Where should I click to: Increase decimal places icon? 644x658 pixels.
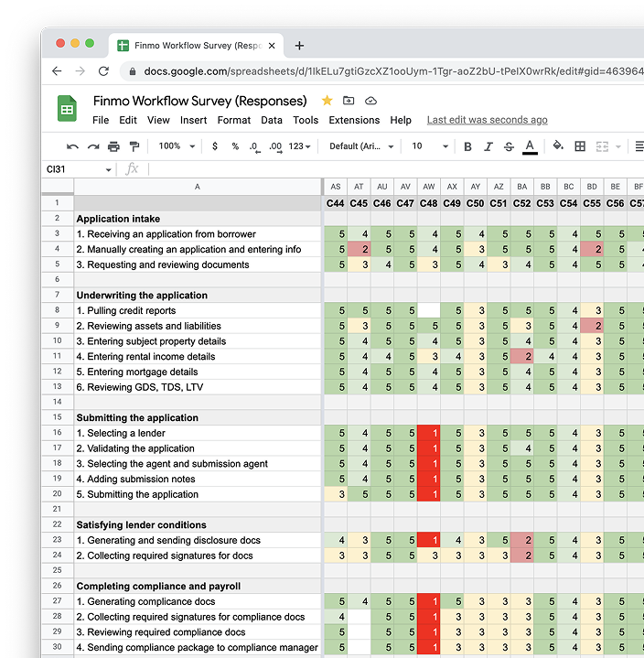pyautogui.click(x=275, y=146)
